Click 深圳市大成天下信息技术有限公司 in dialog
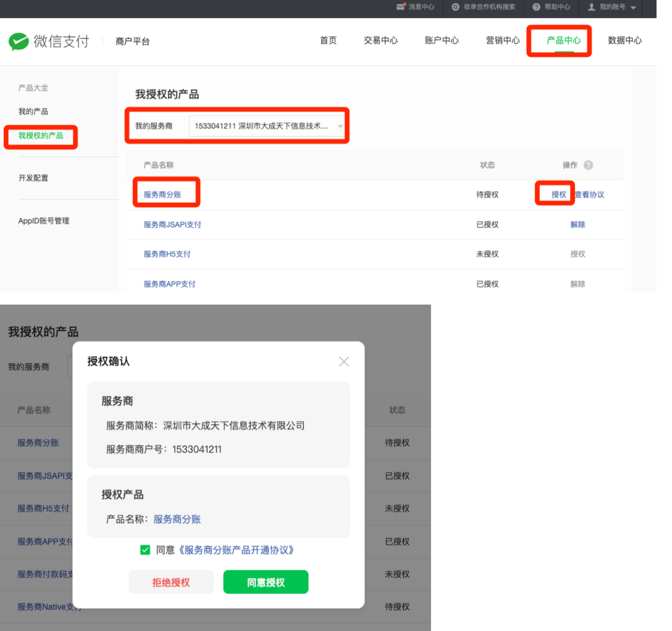Image resolution: width=672 pixels, height=631 pixels. pyautogui.click(x=234, y=426)
